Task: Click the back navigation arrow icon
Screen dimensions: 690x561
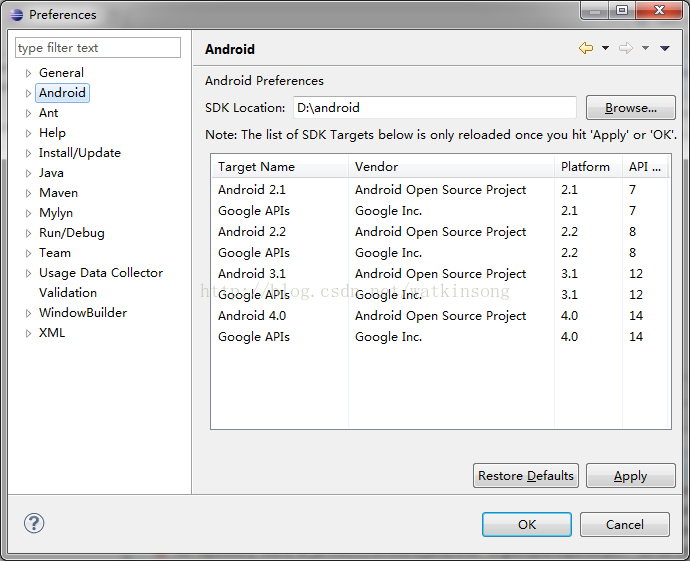Action: [x=586, y=48]
